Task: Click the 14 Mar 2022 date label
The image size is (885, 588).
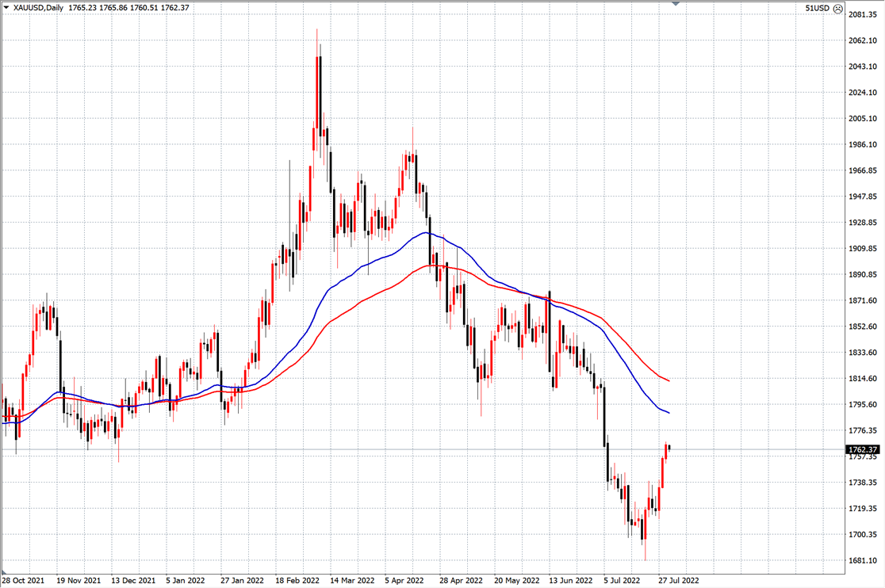Action: click(x=352, y=580)
